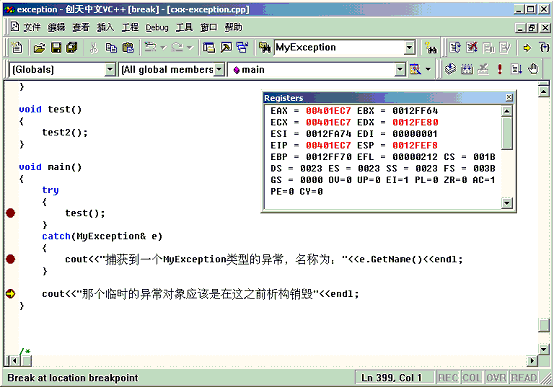Open the 文件 menu
The image size is (553, 387).
pyautogui.click(x=32, y=27)
